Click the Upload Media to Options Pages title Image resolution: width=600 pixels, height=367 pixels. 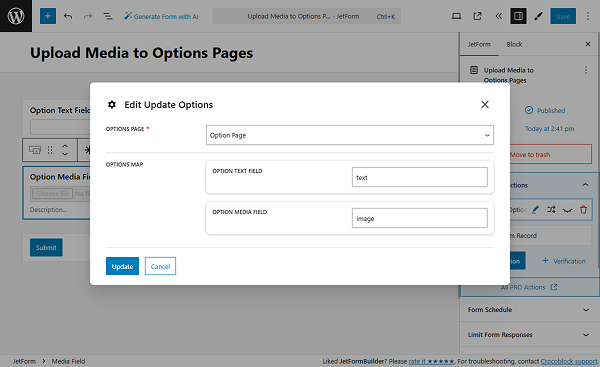pos(142,53)
